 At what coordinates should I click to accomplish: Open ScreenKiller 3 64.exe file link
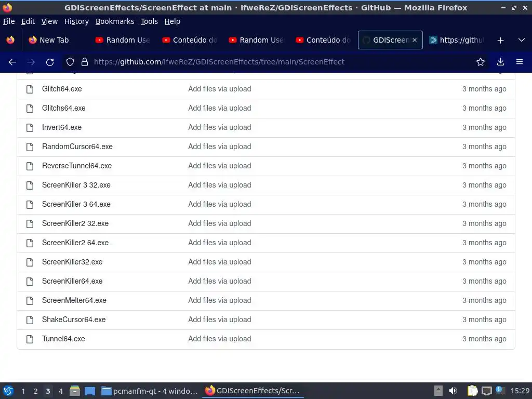76,204
